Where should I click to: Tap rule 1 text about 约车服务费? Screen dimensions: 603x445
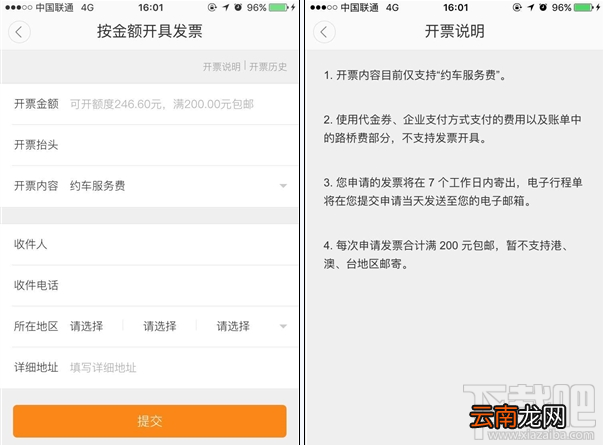(x=415, y=75)
